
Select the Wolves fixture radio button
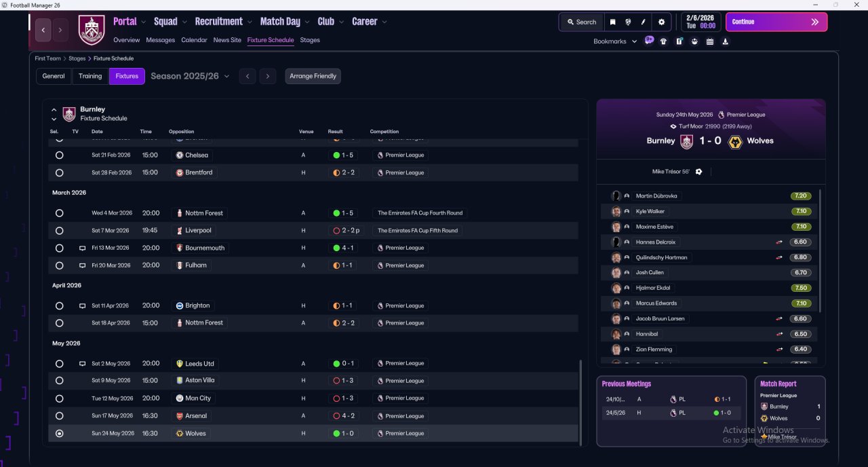[x=60, y=434]
